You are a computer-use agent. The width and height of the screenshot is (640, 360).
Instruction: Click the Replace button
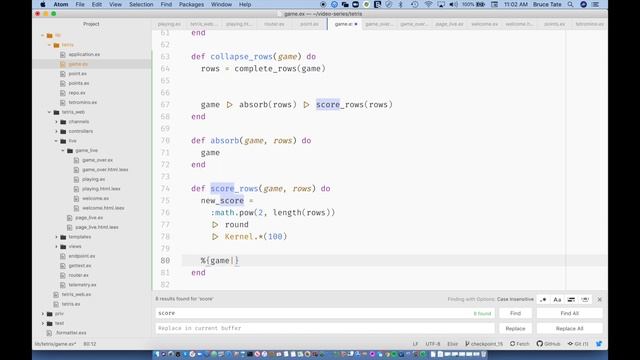coord(515,329)
